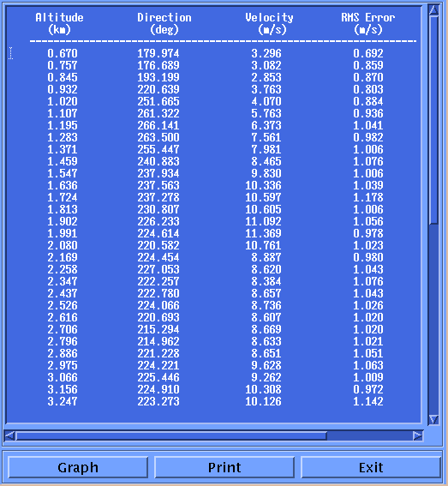Click the vertical scrollbar thumb
The height and width of the screenshot is (486, 448).
click(433, 120)
